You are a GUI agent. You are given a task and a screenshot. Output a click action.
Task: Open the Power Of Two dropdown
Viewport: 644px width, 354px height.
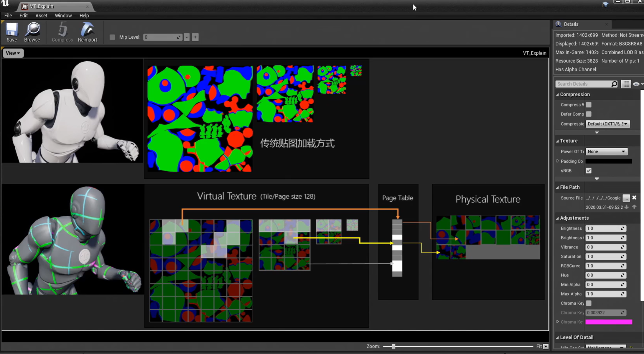606,152
